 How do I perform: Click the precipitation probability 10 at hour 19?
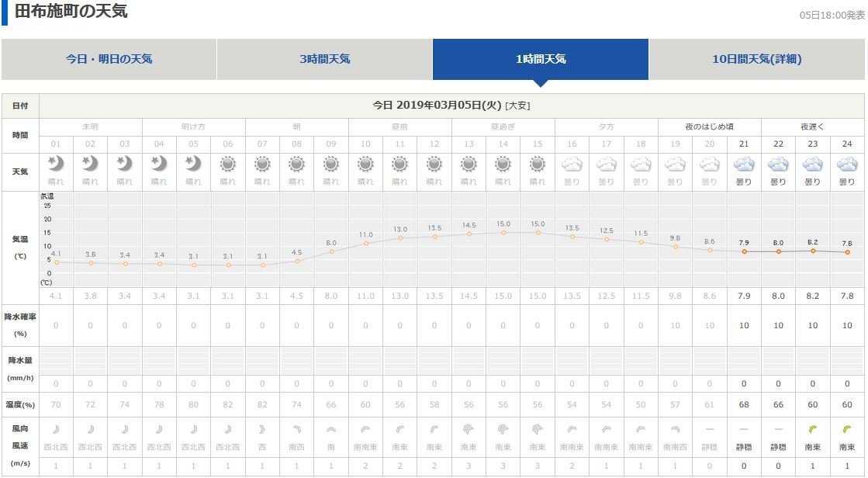click(676, 326)
